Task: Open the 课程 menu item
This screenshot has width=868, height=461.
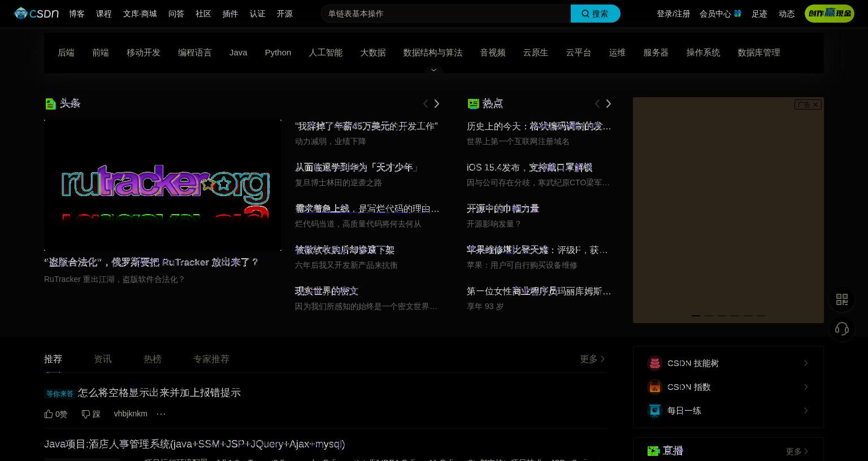Action: [x=104, y=14]
